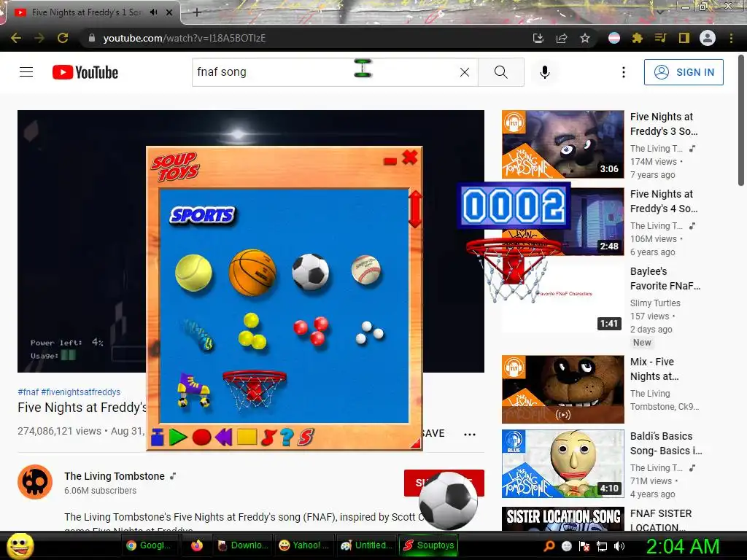This screenshot has width=747, height=560.
Task: Switch to the Untitled paint taskbar window
Action: [366, 545]
